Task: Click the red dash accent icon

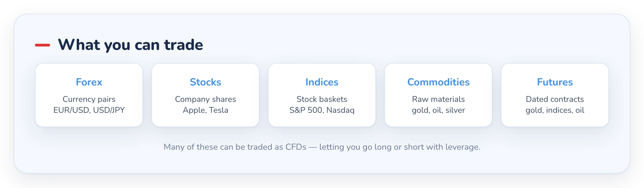Action: click(42, 45)
